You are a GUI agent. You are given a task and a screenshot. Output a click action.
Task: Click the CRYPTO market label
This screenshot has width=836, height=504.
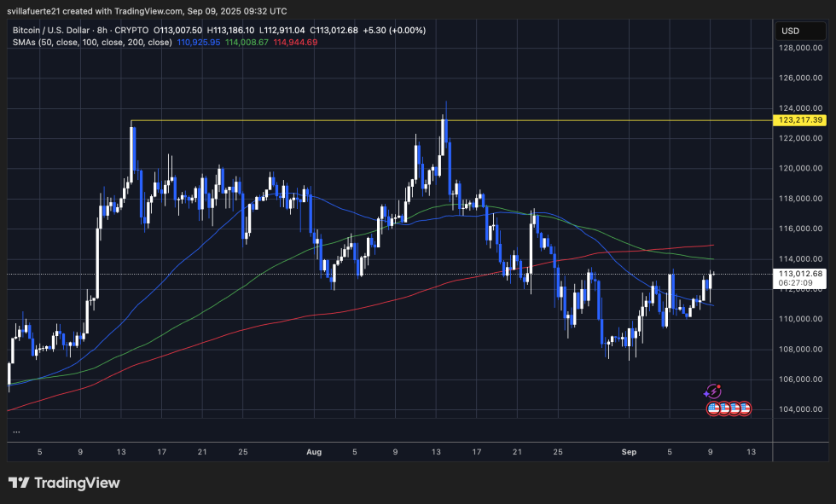[x=131, y=29]
